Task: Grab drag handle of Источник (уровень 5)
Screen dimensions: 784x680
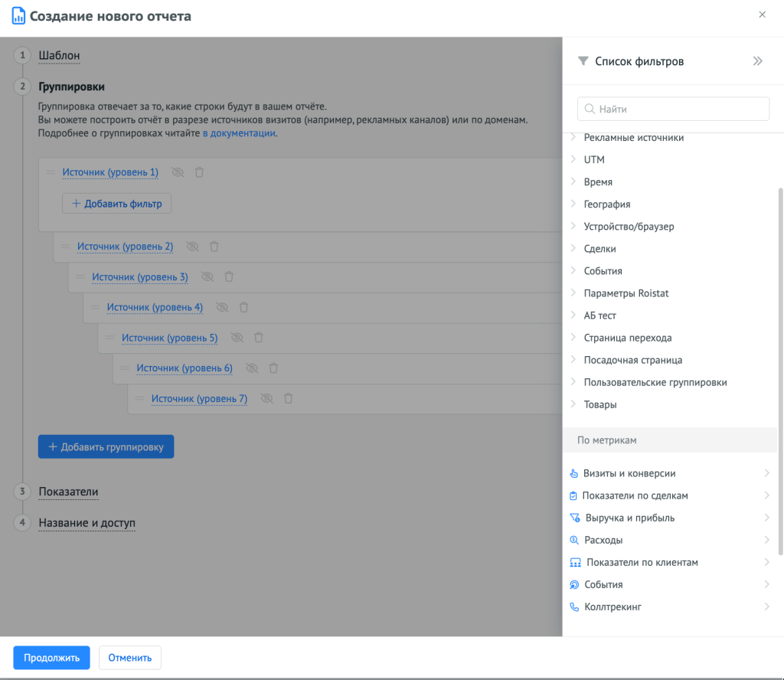Action: [110, 338]
